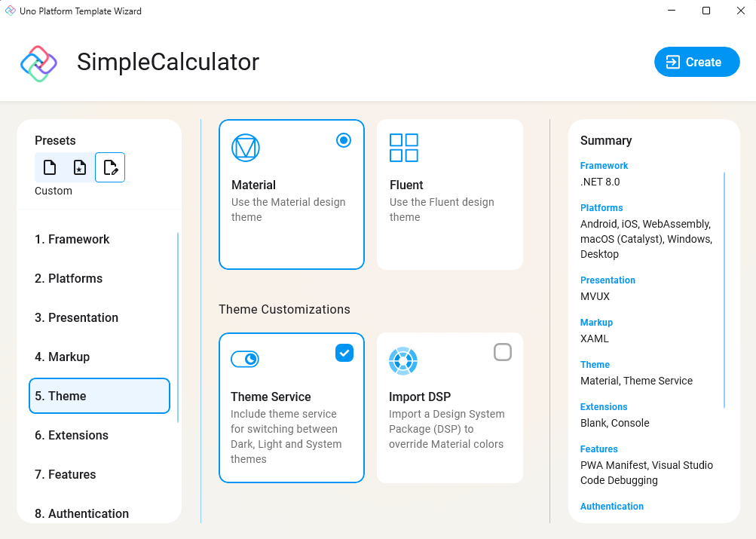Click the Create button
756x539 pixels.
(696, 62)
